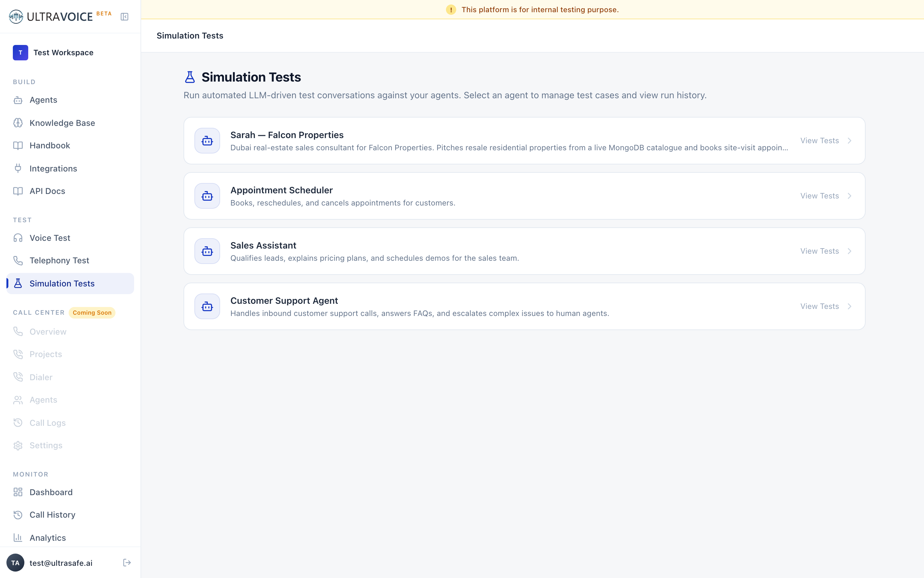Click the API Docs book icon
924x578 pixels.
(18, 191)
